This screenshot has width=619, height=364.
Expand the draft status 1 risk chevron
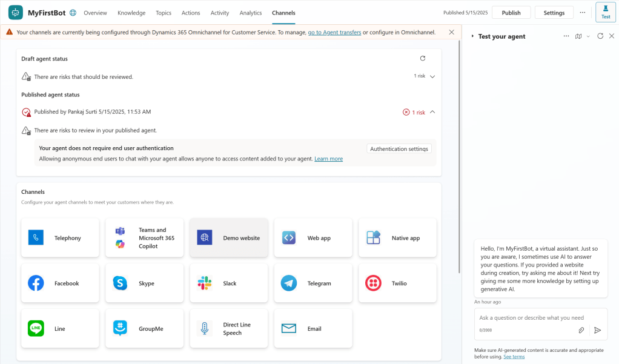tap(432, 76)
